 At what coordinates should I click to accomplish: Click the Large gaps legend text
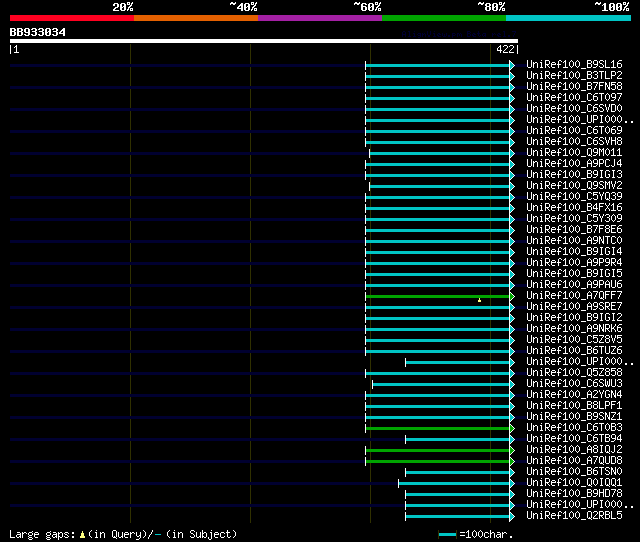[123, 534]
